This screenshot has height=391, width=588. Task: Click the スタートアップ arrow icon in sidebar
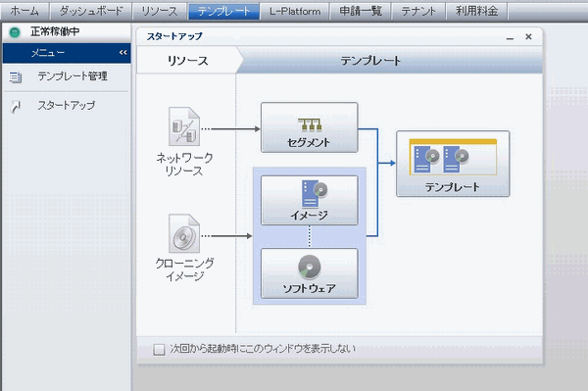pyautogui.click(x=16, y=107)
